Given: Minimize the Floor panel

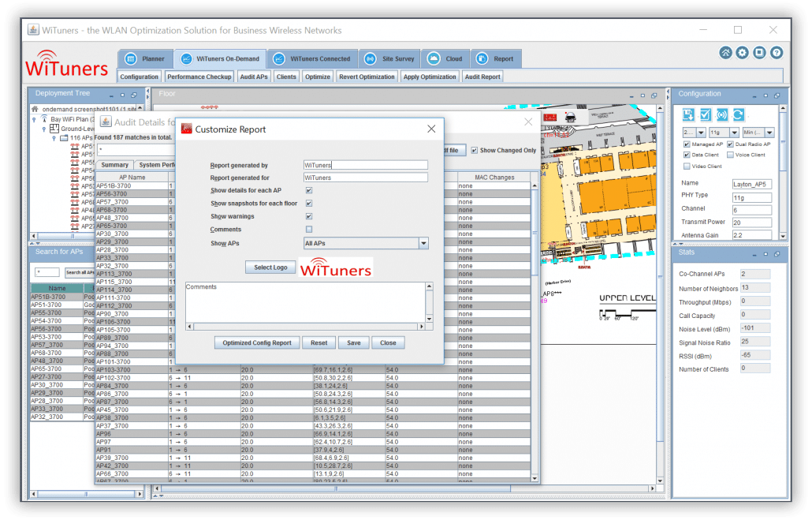Looking at the screenshot, I should pyautogui.click(x=631, y=96).
